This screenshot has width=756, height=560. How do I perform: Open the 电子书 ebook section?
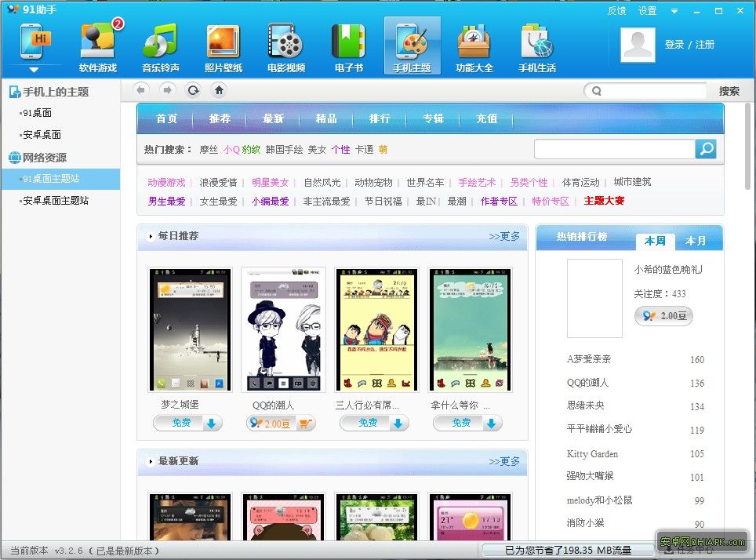tap(348, 46)
